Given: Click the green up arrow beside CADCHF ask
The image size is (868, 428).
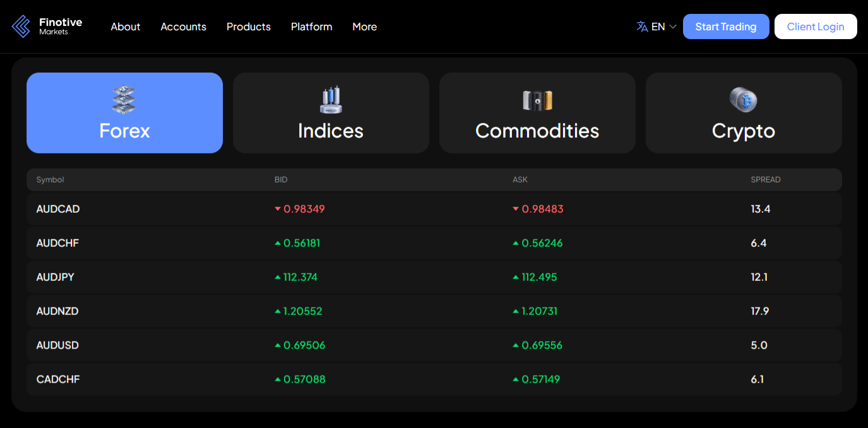Looking at the screenshot, I should pyautogui.click(x=516, y=379).
